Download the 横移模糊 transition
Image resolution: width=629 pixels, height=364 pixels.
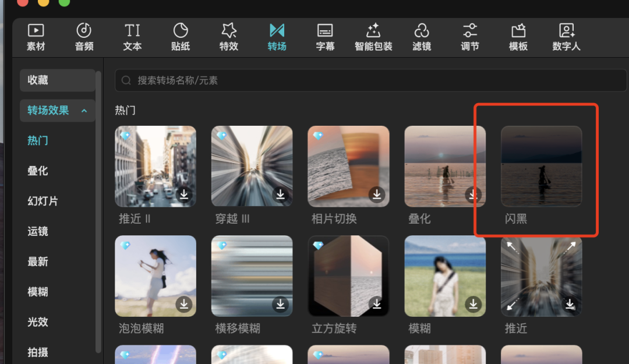280,304
